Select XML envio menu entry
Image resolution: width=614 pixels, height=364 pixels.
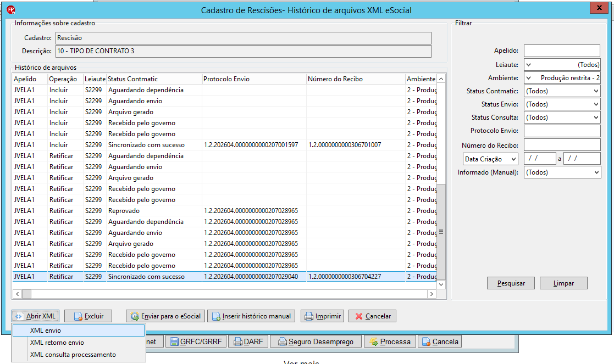[79, 331]
